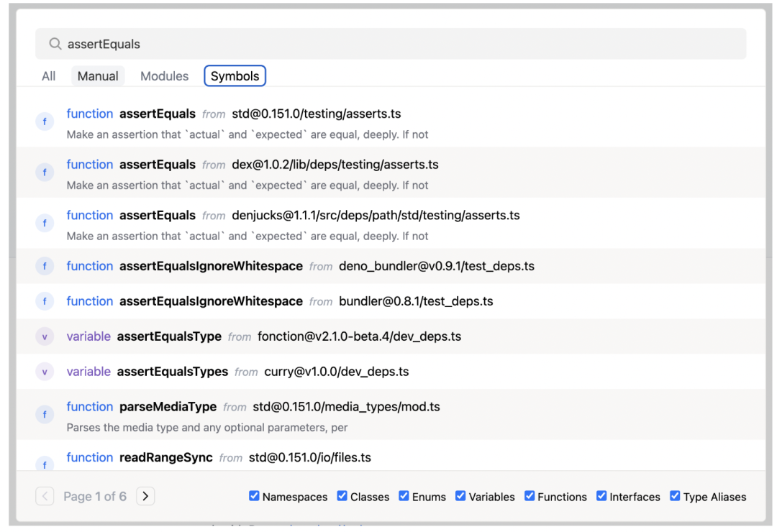Image resolution: width=777 pixels, height=532 pixels.
Task: Click the 'v' badge next to assertEqualsType
Action: point(45,336)
